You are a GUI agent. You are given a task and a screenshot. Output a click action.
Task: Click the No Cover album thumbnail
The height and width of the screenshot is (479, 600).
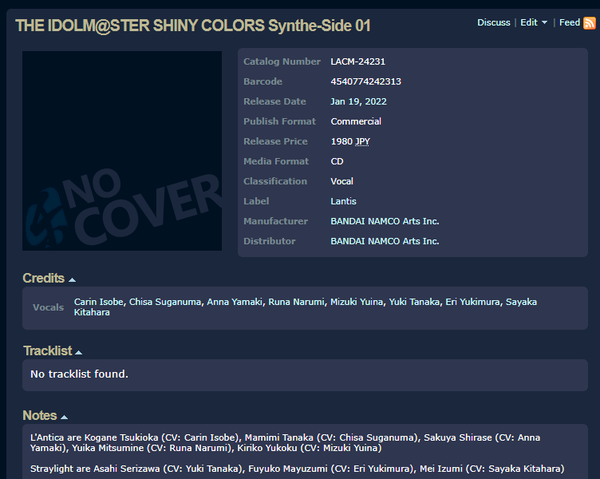(x=122, y=151)
